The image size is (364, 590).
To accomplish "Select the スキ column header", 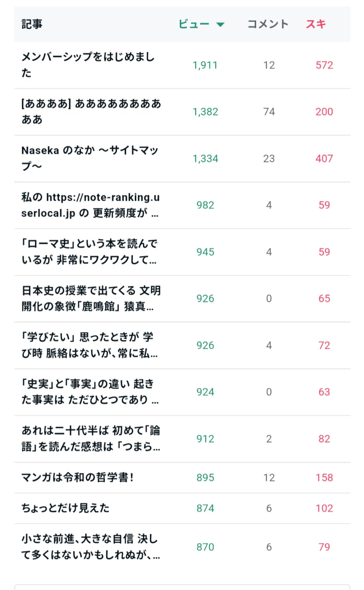I will (316, 24).
